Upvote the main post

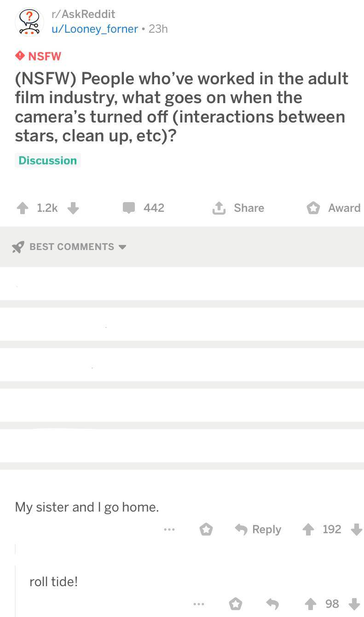[22, 208]
